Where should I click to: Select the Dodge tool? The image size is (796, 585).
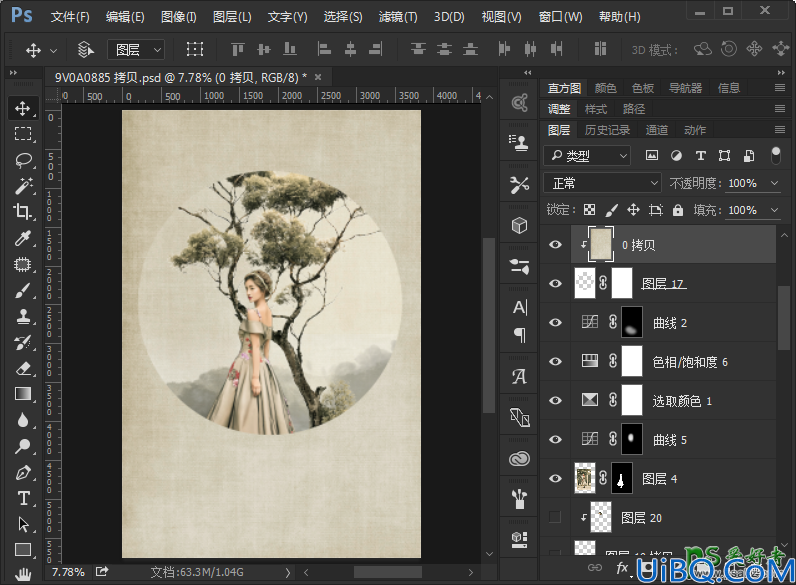click(22, 446)
